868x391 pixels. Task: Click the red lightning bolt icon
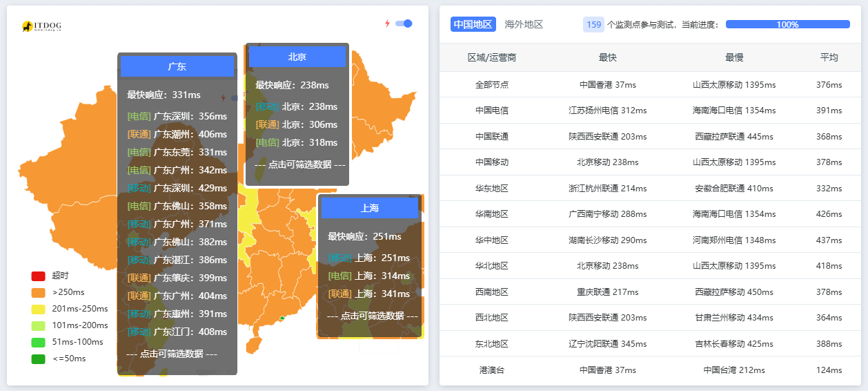(387, 23)
